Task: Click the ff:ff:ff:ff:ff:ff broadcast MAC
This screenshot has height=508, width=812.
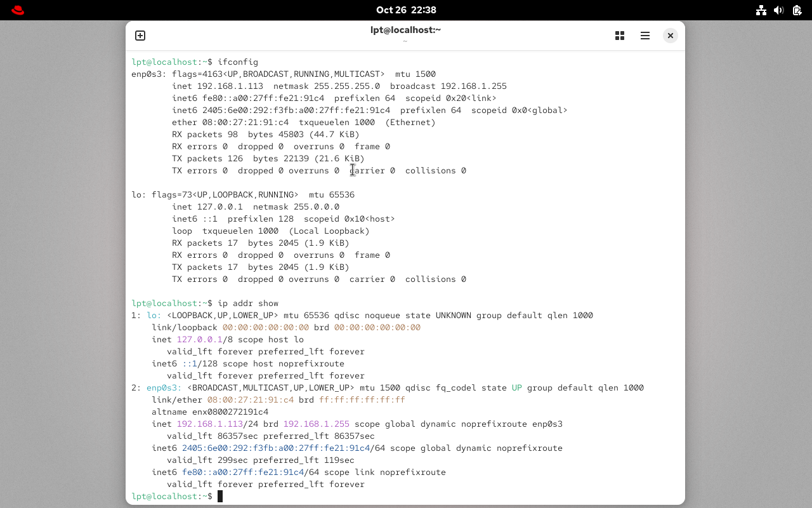Action: click(362, 399)
